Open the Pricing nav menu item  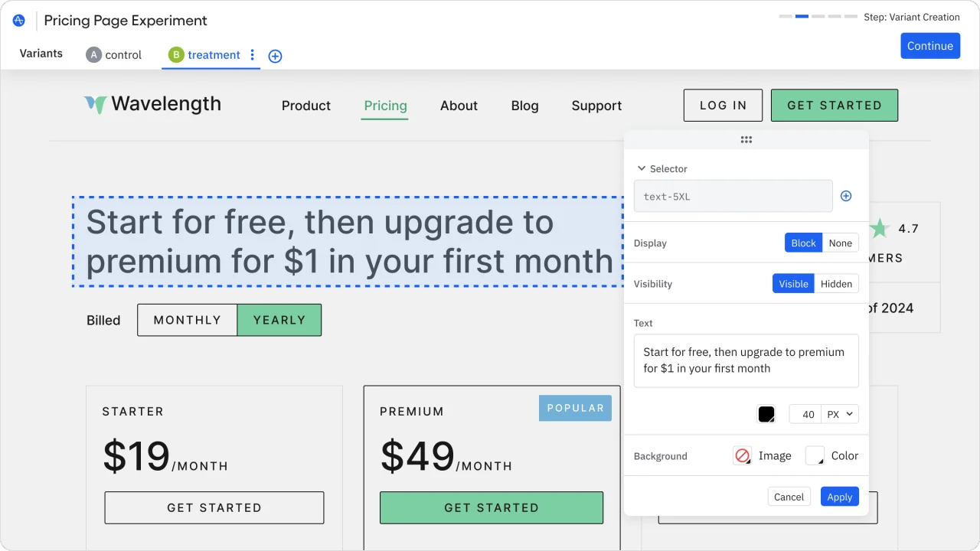coord(385,106)
